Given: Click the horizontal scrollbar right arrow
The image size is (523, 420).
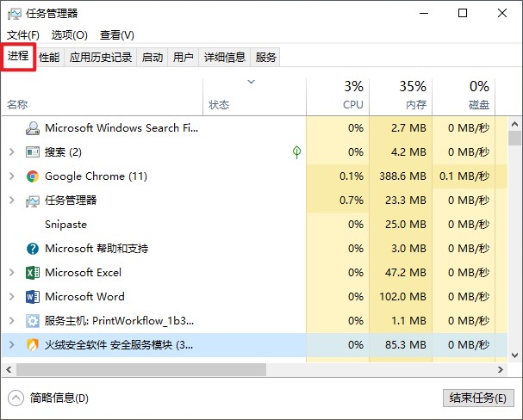Looking at the screenshot, I should coord(501,369).
